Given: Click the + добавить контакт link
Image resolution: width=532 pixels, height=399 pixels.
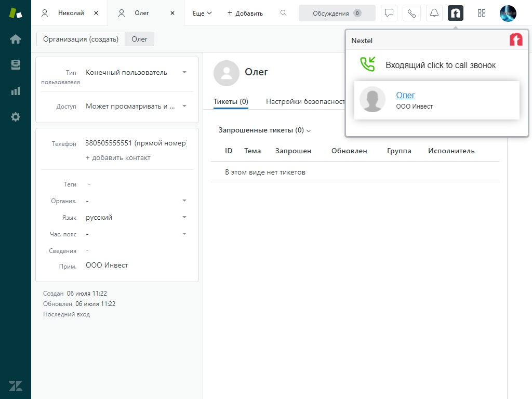Looking at the screenshot, I should click(118, 157).
